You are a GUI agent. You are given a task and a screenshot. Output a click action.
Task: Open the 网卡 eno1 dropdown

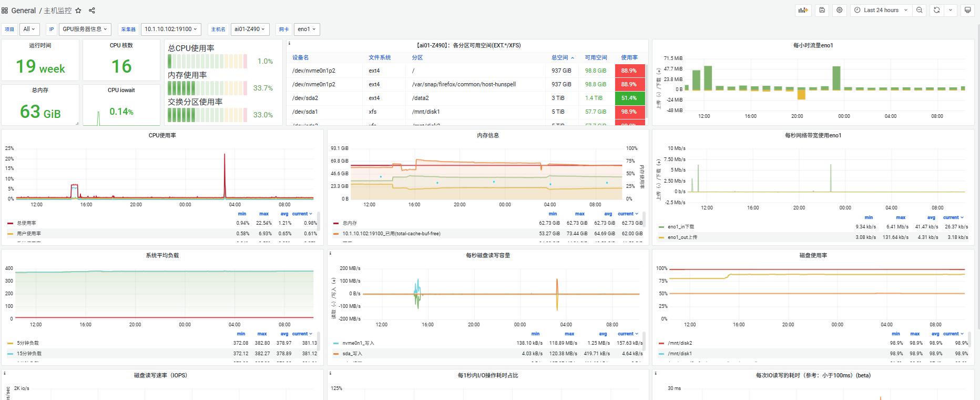pyautogui.click(x=307, y=29)
